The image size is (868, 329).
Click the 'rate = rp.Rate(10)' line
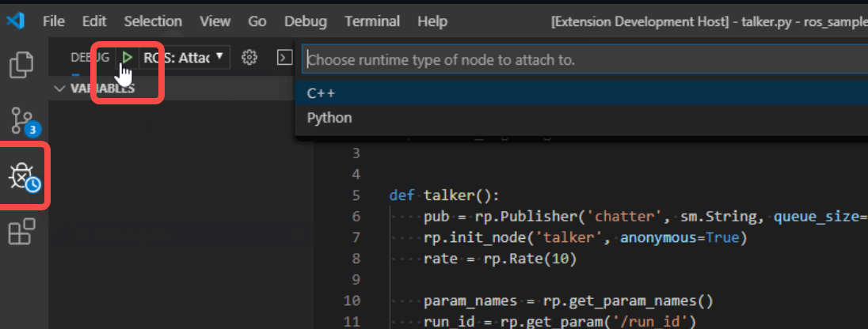click(501, 259)
